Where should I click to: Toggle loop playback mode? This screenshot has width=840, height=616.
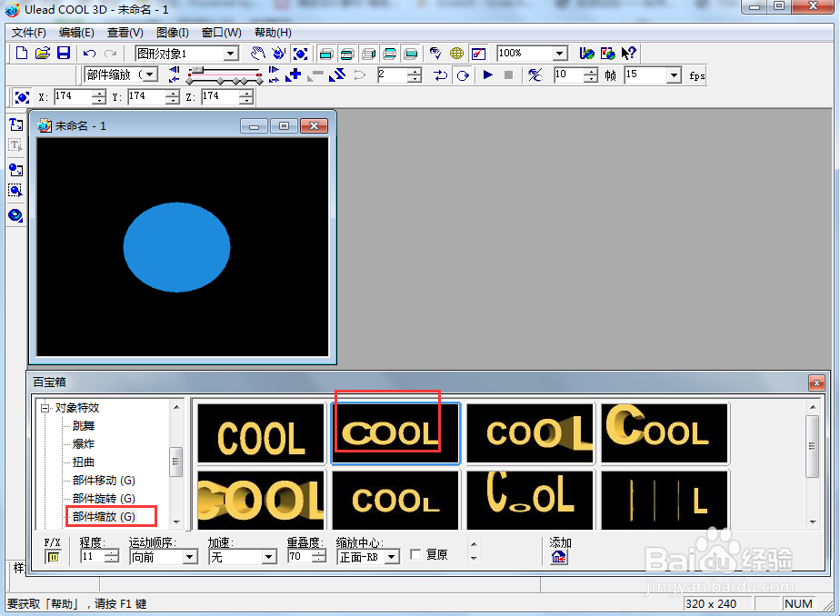[463, 75]
